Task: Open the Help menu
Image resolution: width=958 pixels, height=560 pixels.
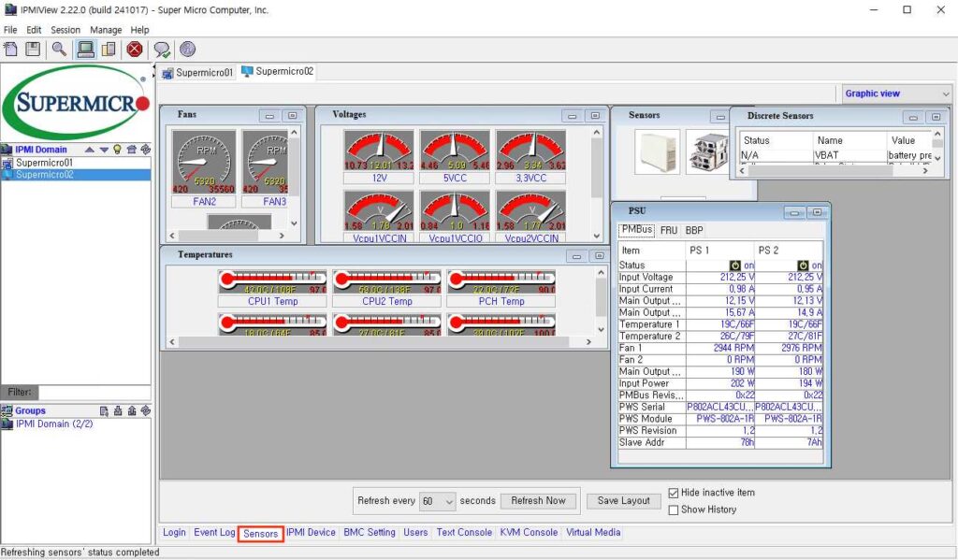Action: point(140,30)
